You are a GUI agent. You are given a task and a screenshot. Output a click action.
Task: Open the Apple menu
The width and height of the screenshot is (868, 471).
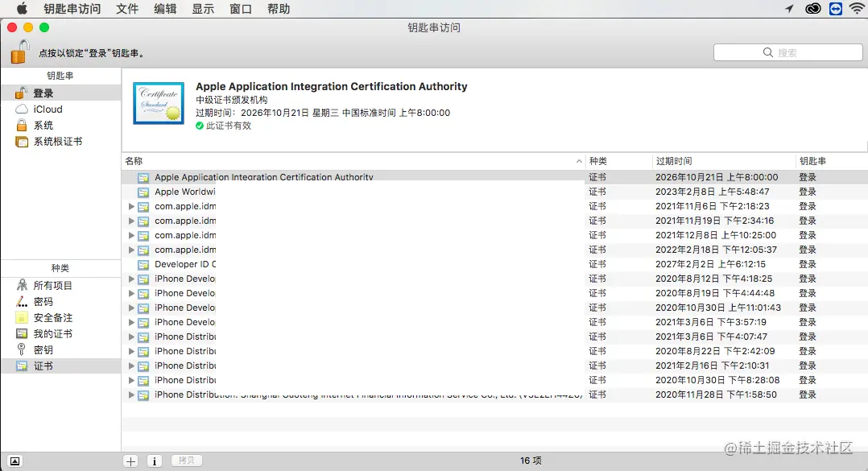coord(22,8)
